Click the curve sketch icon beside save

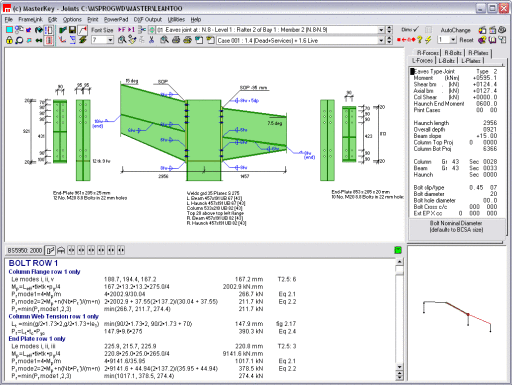(x=82, y=30)
